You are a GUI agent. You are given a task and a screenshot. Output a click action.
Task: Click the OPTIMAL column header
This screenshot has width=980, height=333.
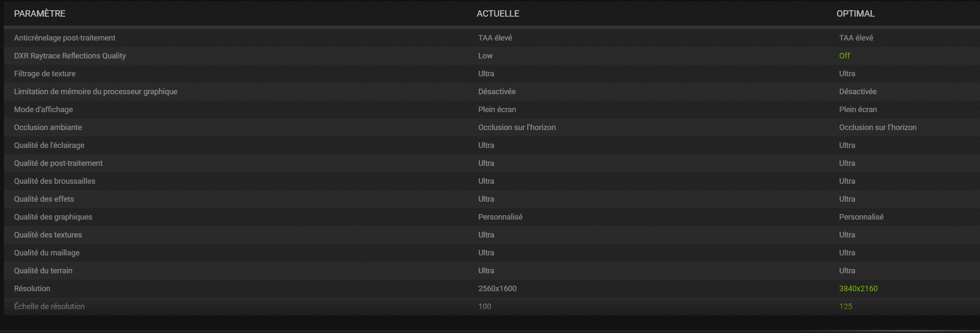(855, 14)
